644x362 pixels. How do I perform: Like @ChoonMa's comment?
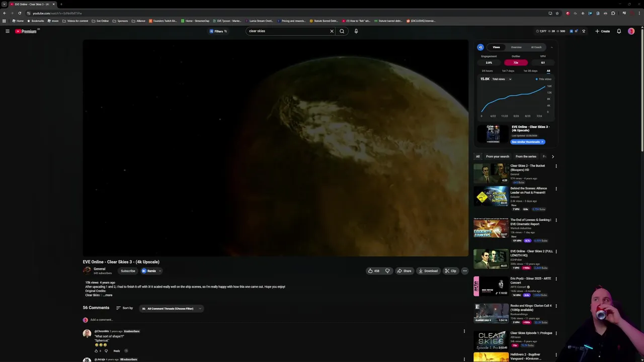click(x=96, y=350)
